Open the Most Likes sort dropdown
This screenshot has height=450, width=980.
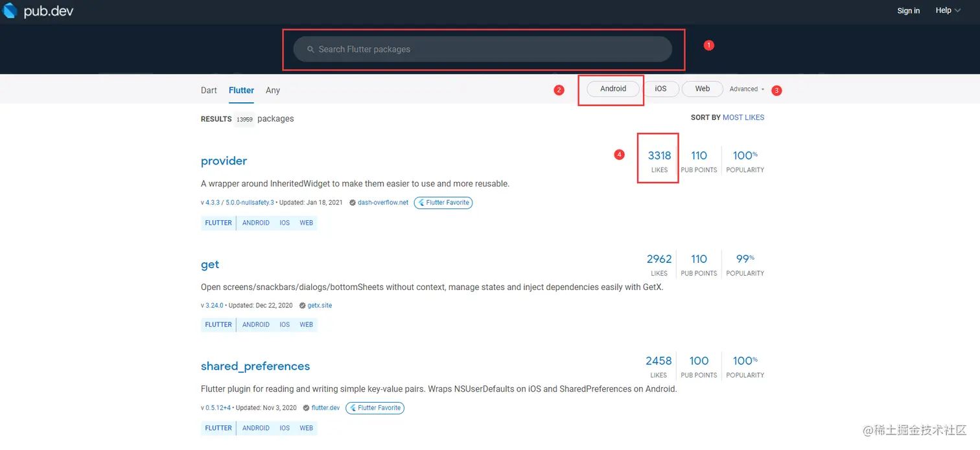click(x=743, y=118)
